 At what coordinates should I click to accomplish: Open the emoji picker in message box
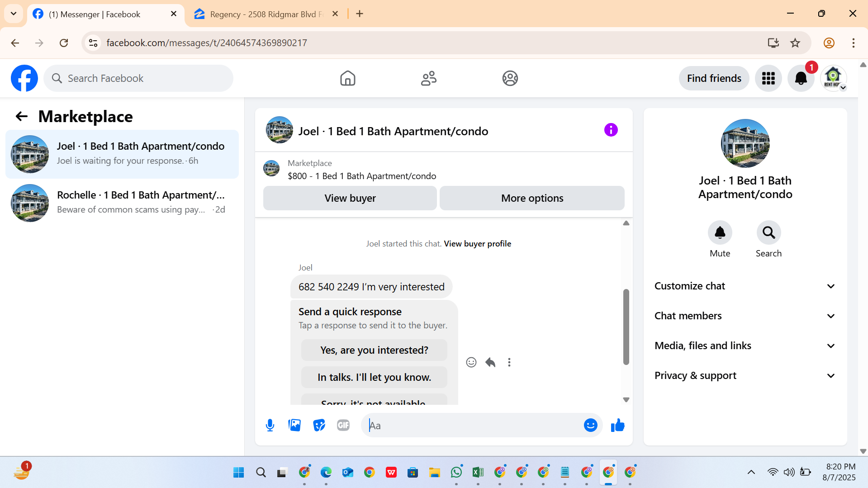[x=590, y=425]
